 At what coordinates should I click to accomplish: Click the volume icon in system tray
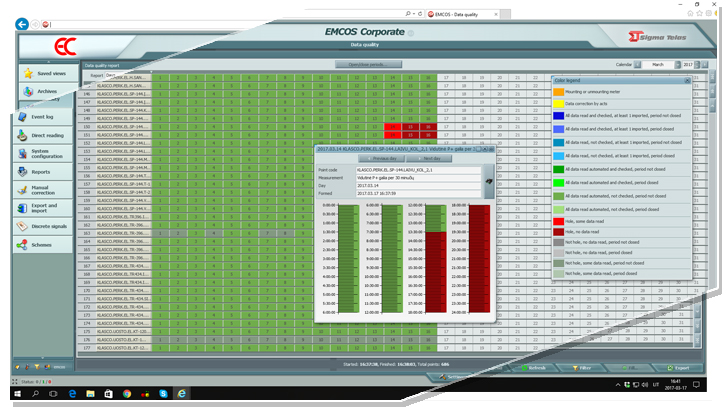645,385
